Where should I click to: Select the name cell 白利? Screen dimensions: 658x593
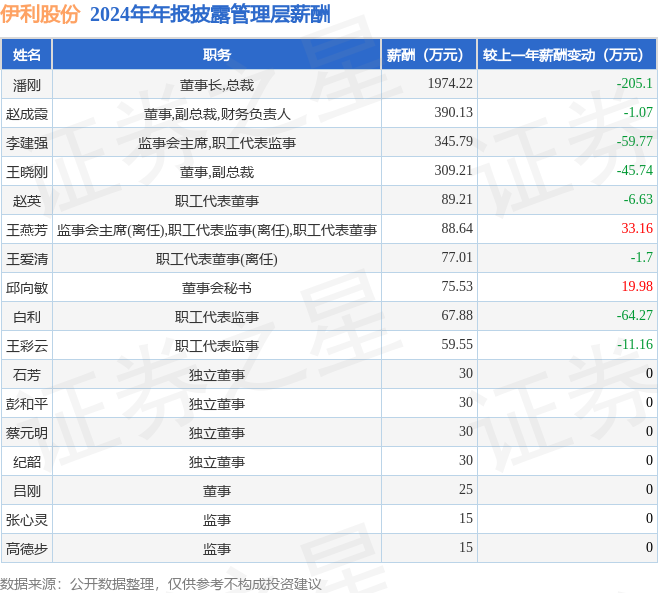(x=27, y=317)
